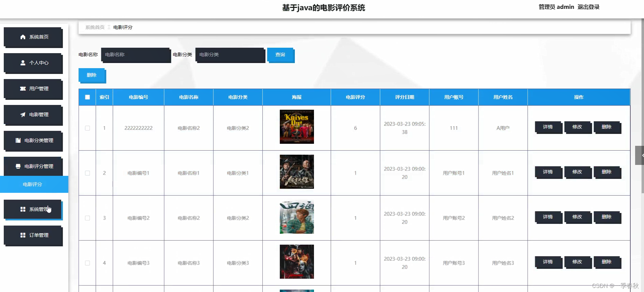Click the 评分日期 column header

404,97
